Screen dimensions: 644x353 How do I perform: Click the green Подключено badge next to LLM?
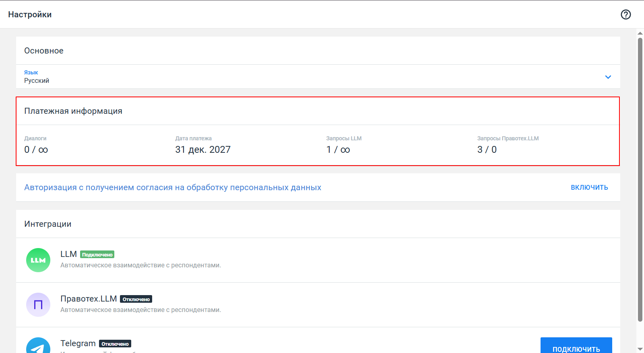[x=97, y=254]
